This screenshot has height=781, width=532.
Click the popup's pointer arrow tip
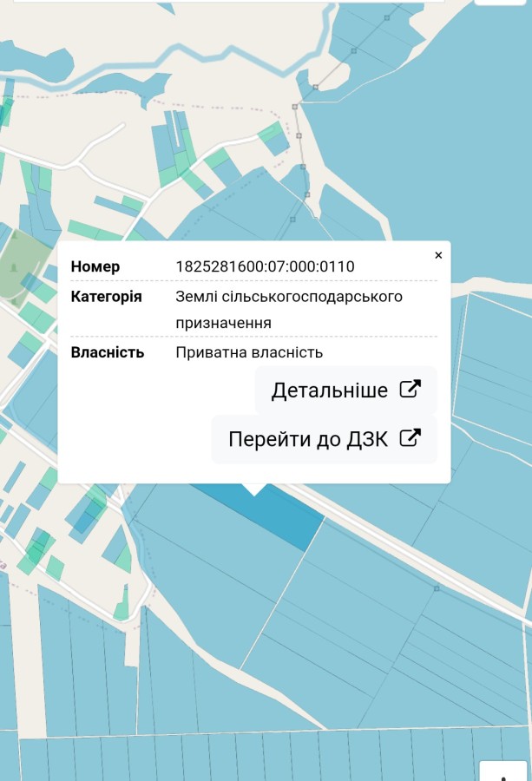point(253,492)
